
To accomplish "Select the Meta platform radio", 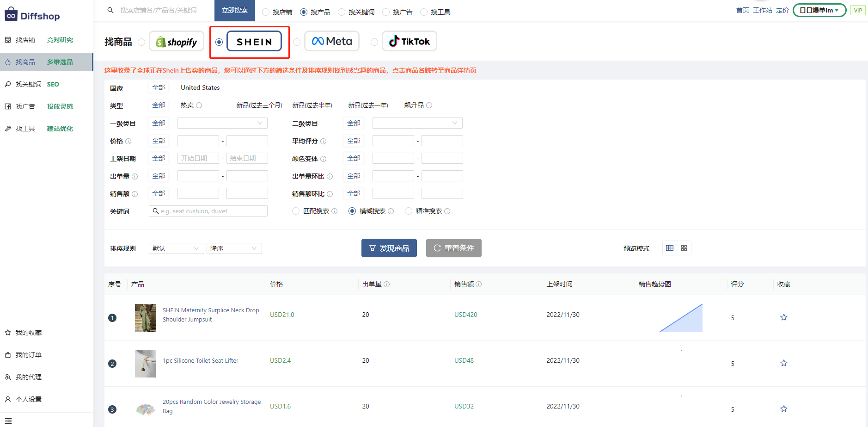I will tap(297, 42).
